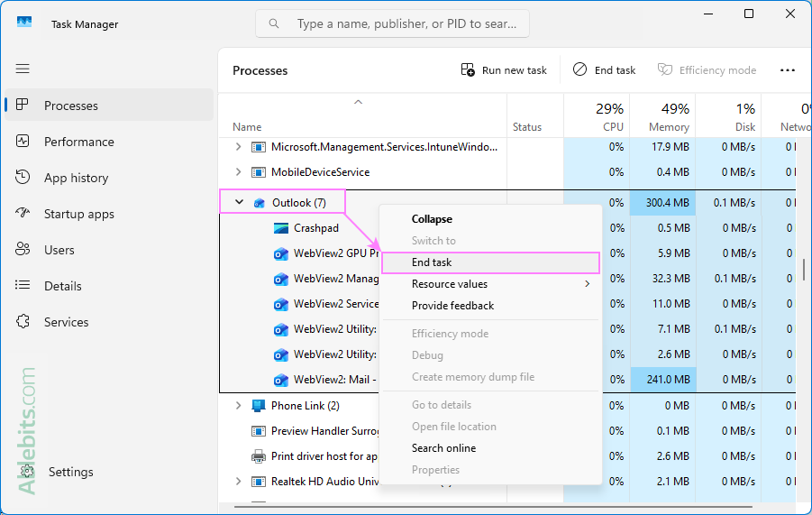Click the toolbar End task button
Viewport: 812px width, 515px height.
[x=605, y=70]
